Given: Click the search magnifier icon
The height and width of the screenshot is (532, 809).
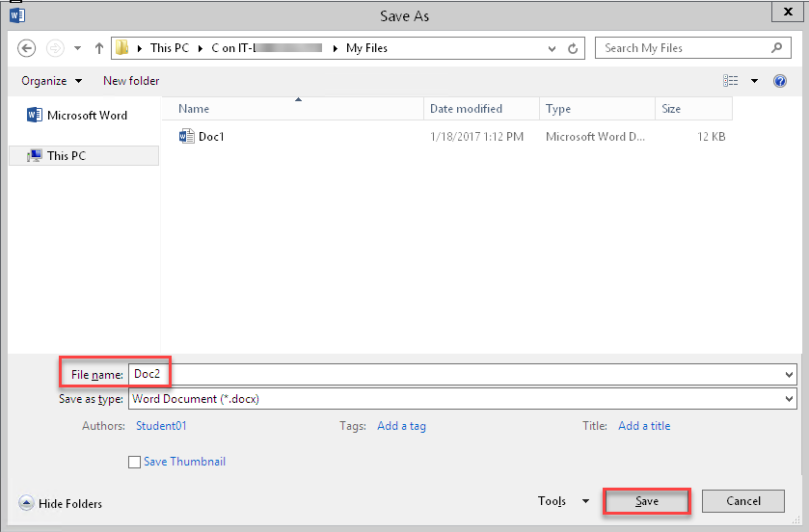Looking at the screenshot, I should (x=777, y=48).
